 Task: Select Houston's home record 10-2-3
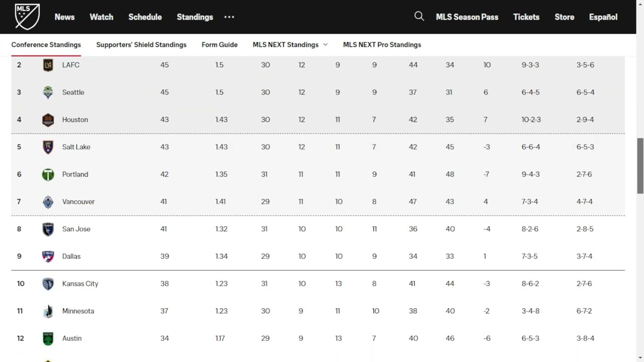click(x=531, y=120)
